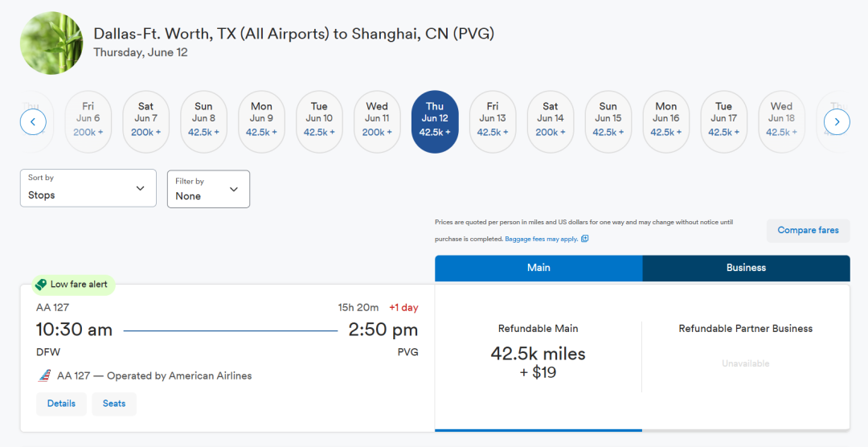Open the Sort by Stops dropdown

coord(88,188)
